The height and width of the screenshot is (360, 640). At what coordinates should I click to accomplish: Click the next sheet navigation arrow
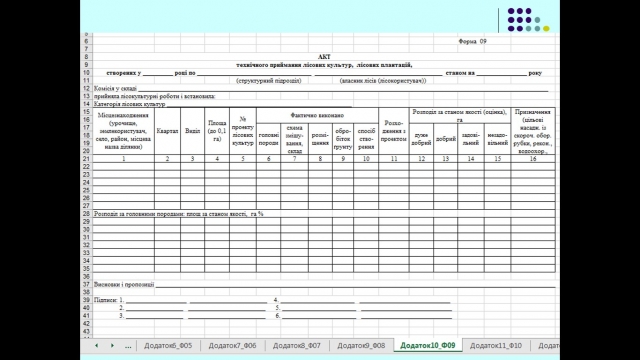(112, 345)
